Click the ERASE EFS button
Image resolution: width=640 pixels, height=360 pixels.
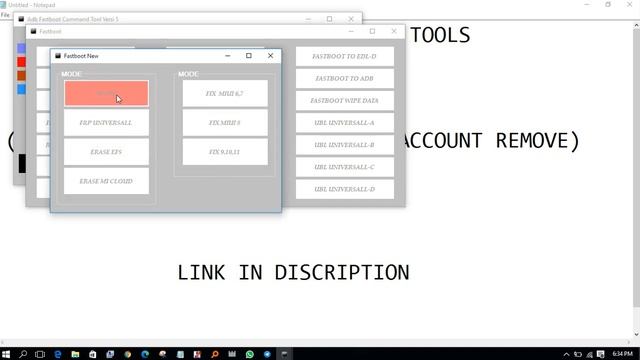(106, 152)
